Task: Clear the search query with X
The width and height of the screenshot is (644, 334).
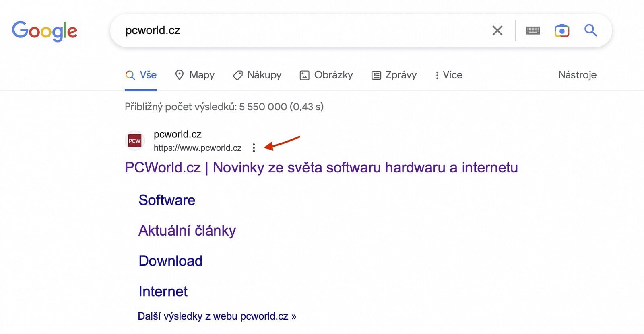Action: [x=497, y=31]
